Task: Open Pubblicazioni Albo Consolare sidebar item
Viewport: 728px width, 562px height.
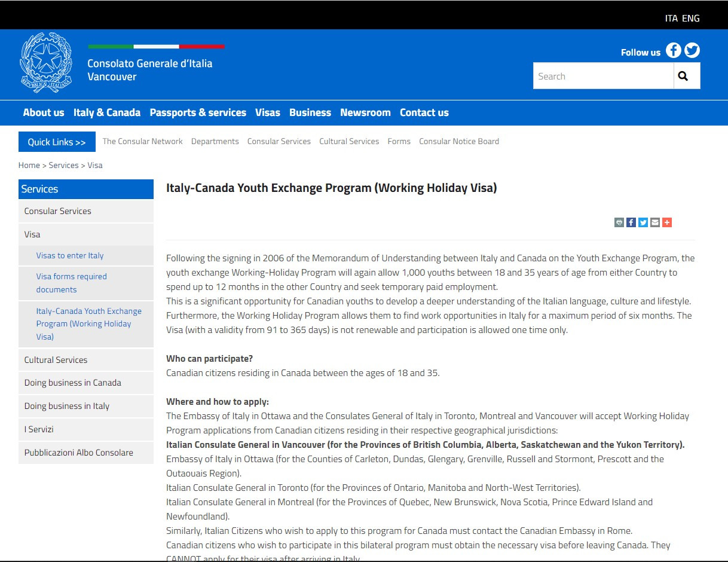Action: tap(86, 453)
